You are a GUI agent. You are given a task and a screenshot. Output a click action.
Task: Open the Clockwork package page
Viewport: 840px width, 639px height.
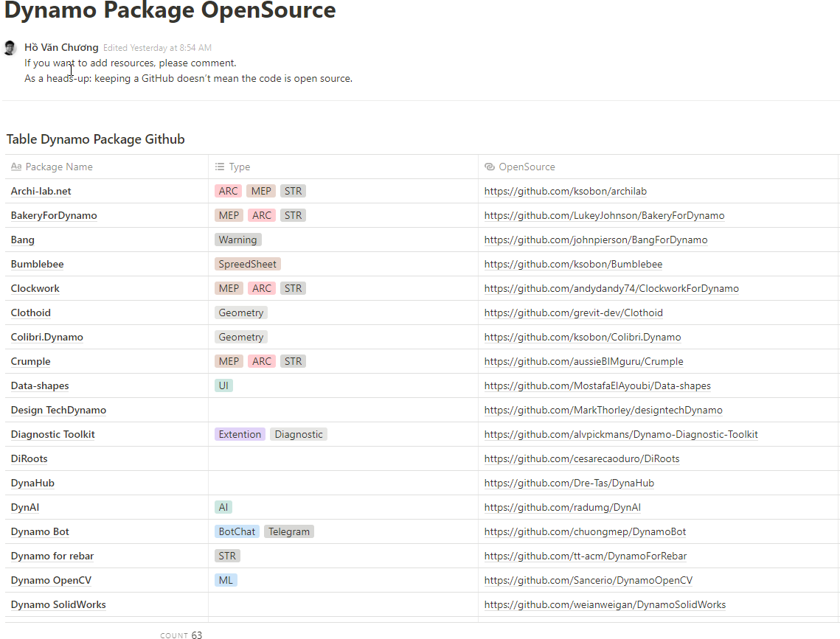tap(35, 288)
